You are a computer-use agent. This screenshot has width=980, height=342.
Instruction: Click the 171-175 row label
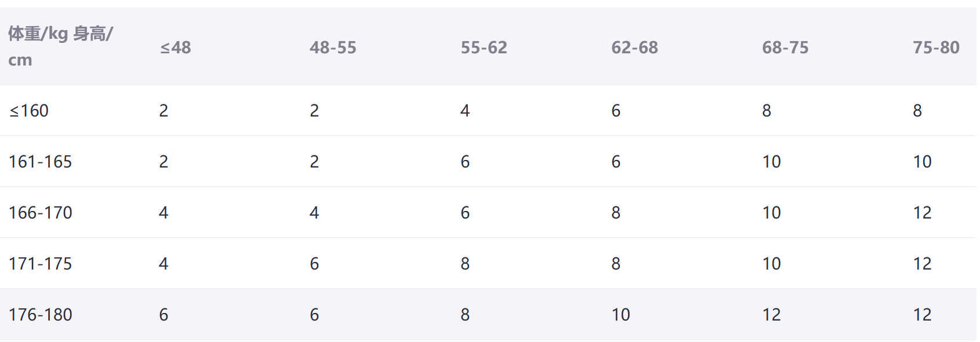tap(40, 264)
